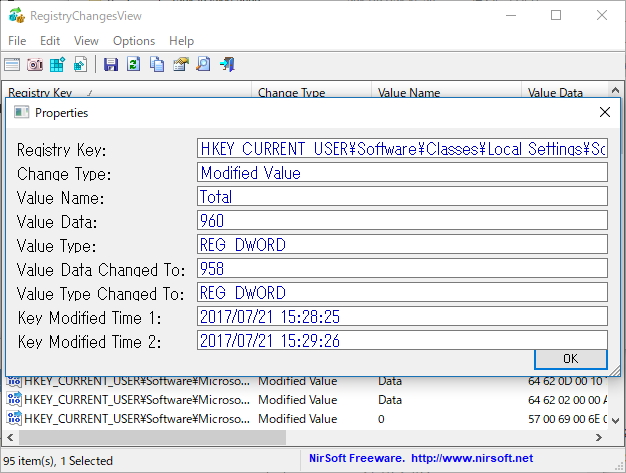Click the list's left scroll arrow
626x473 pixels.
pos(10,437)
